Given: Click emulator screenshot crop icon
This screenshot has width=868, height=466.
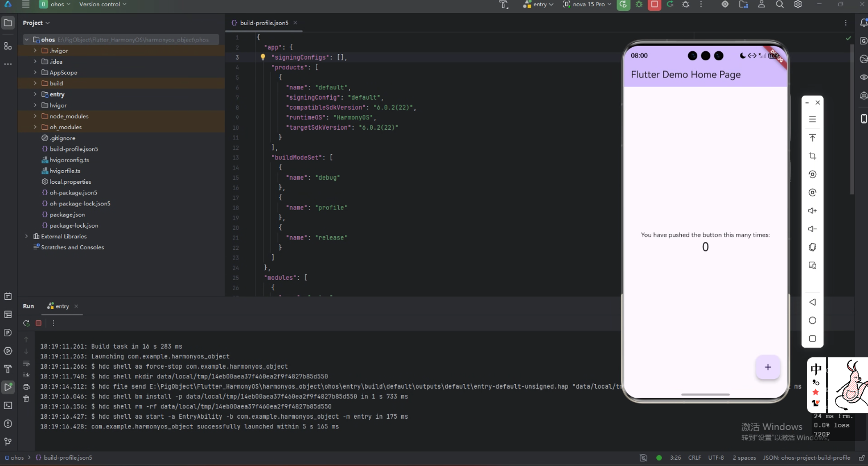Looking at the screenshot, I should 812,156.
